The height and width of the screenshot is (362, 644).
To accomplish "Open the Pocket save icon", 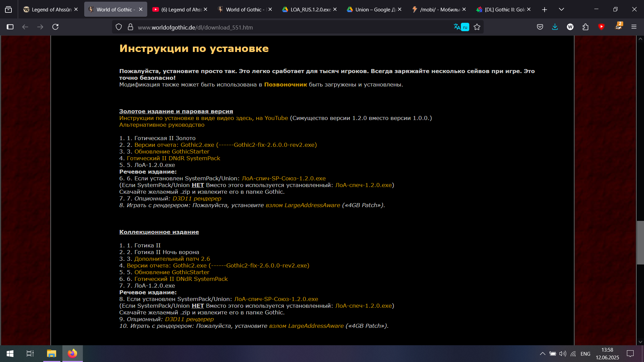I will click(x=540, y=27).
